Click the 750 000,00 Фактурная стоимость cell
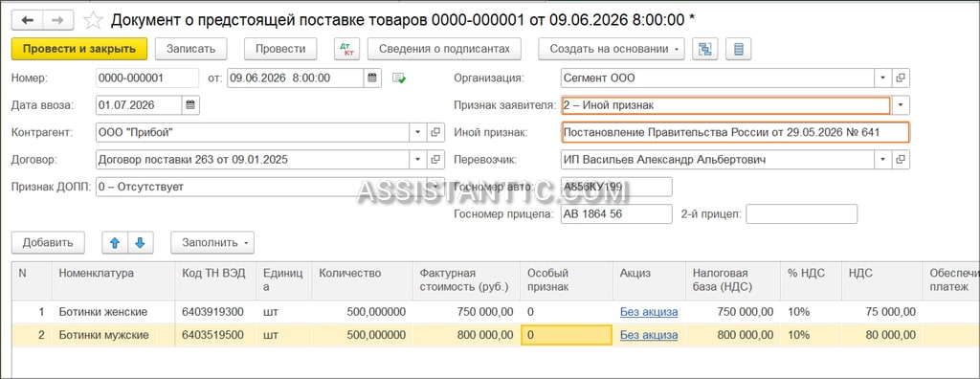Screen dimensions: 980x379 click(466, 311)
